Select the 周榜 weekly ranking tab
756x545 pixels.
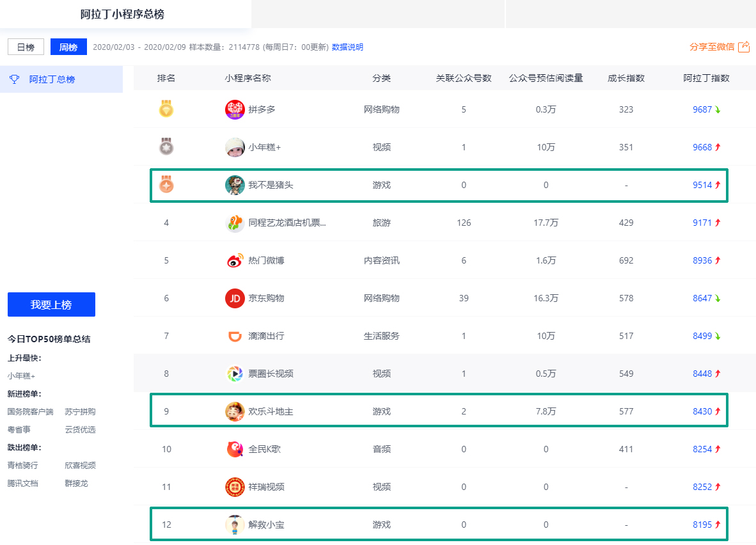point(68,47)
